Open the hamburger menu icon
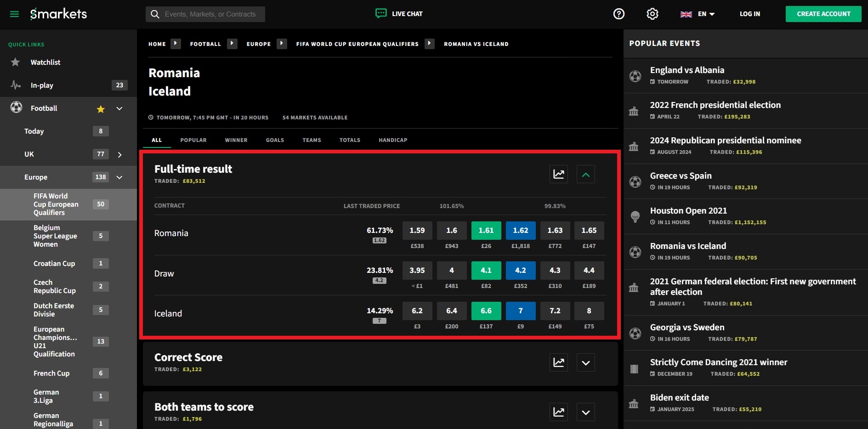868x429 pixels. (x=14, y=14)
